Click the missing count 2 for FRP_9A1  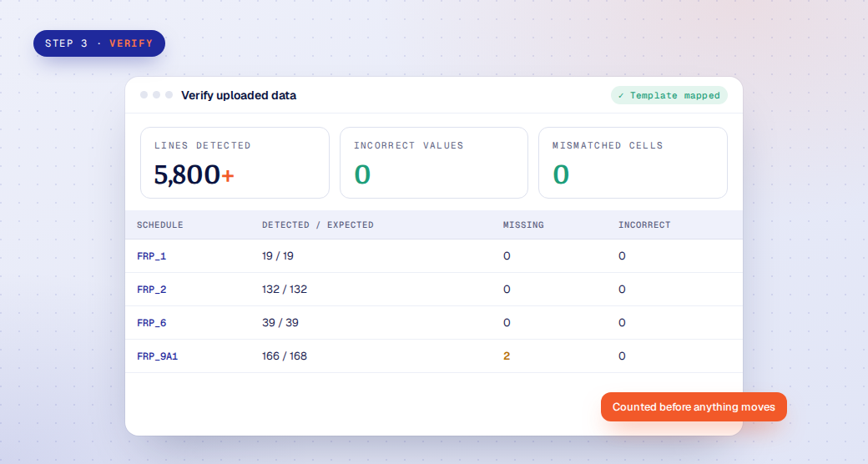point(507,356)
